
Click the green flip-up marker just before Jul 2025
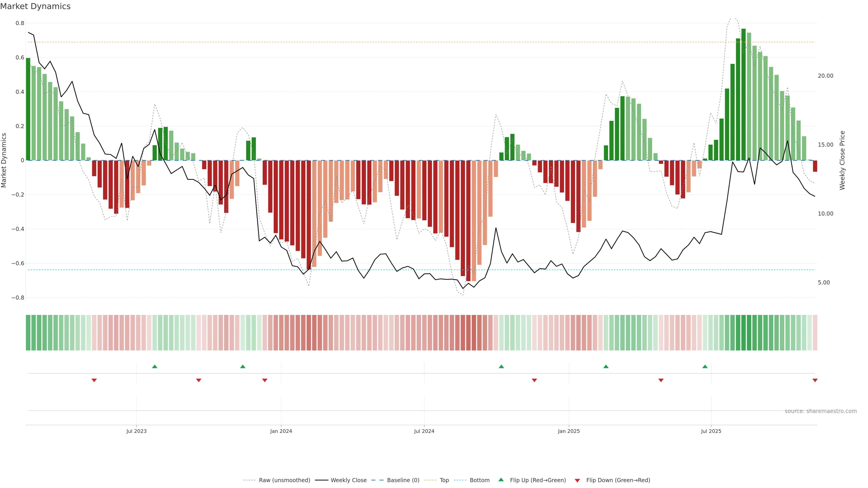coord(705,366)
